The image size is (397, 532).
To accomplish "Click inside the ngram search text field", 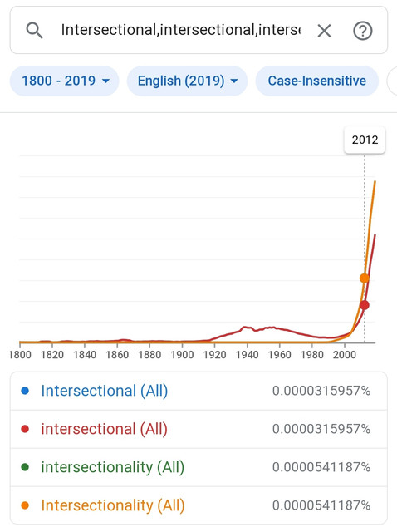I will (181, 30).
